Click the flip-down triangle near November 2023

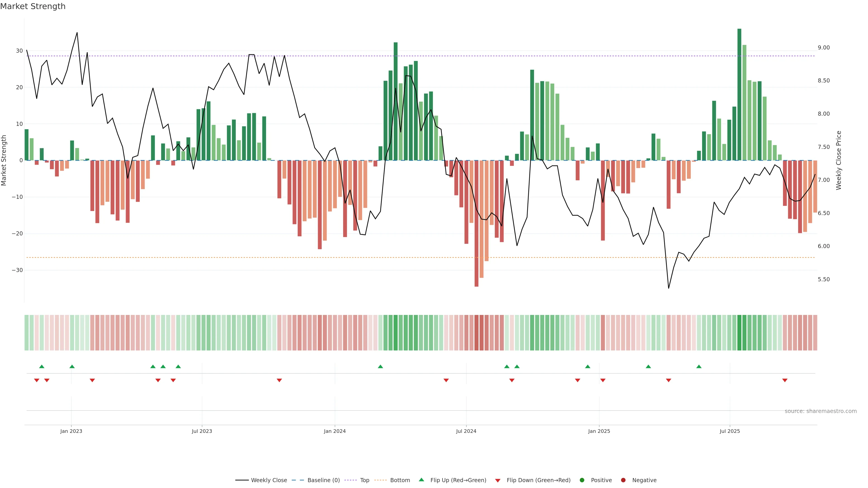279,380
